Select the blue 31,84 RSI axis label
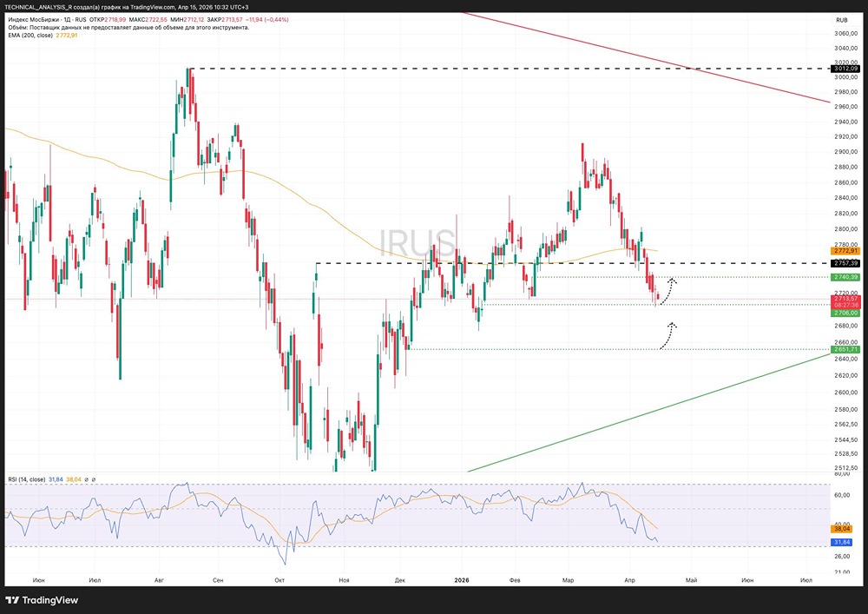 pyautogui.click(x=841, y=542)
